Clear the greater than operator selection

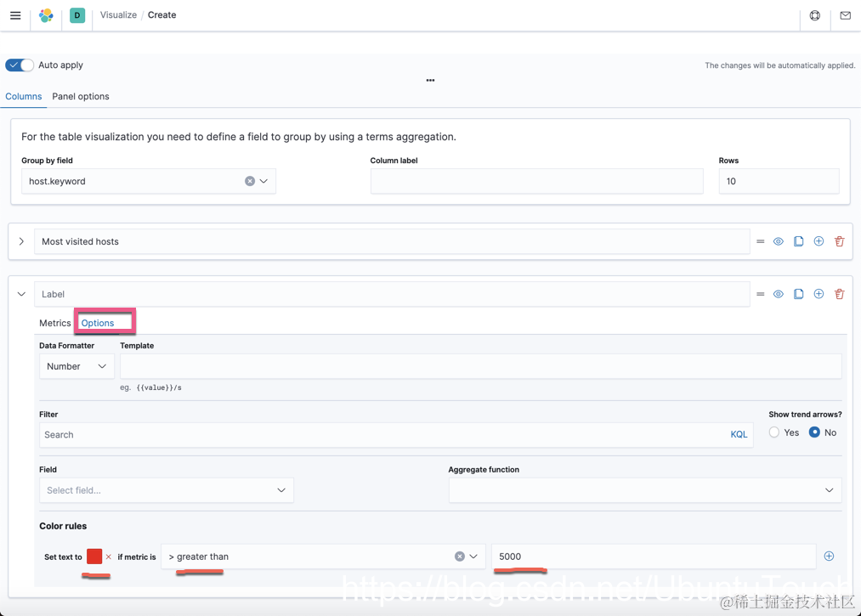(460, 557)
